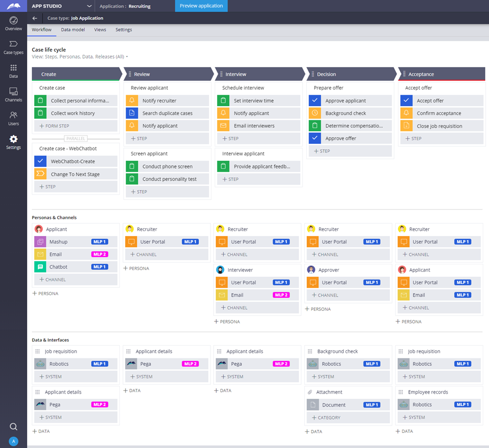Click the Schedule interview process name
This screenshot has height=448, width=489.
click(x=243, y=87)
